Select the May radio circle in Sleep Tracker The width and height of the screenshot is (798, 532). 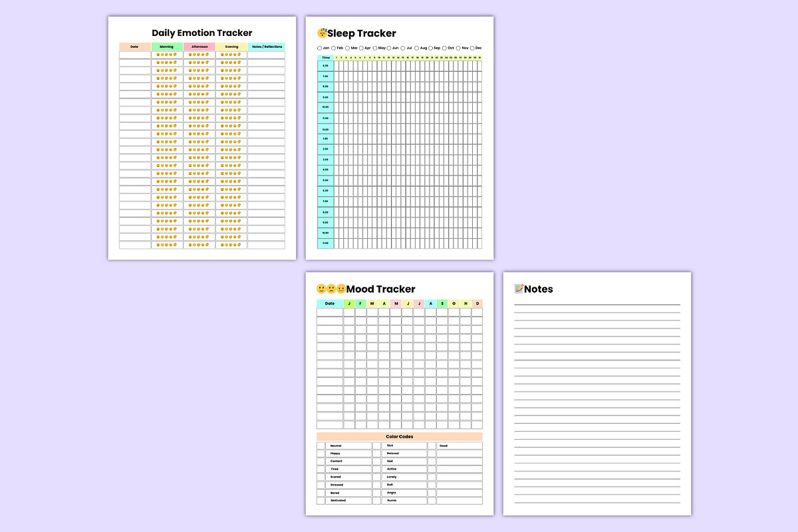click(x=375, y=48)
